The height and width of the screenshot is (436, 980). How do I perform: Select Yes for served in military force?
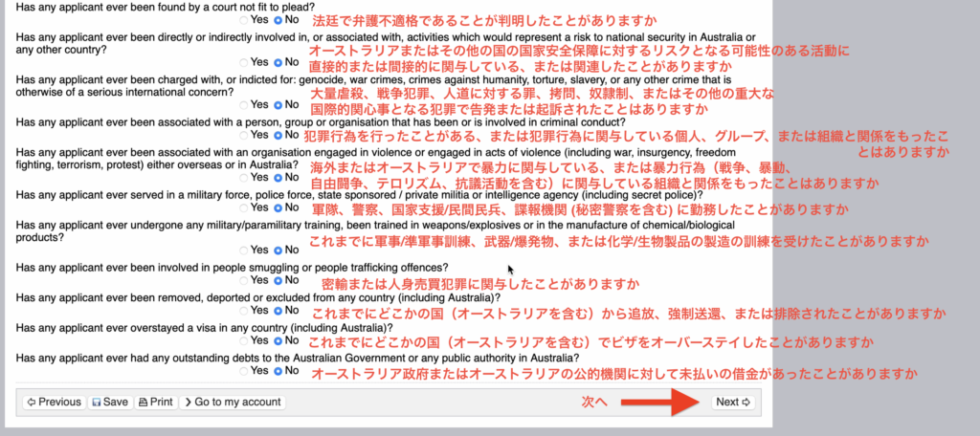(243, 207)
